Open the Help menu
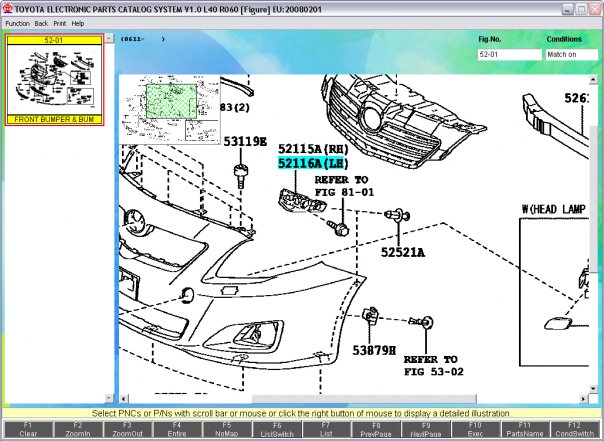 coord(78,23)
